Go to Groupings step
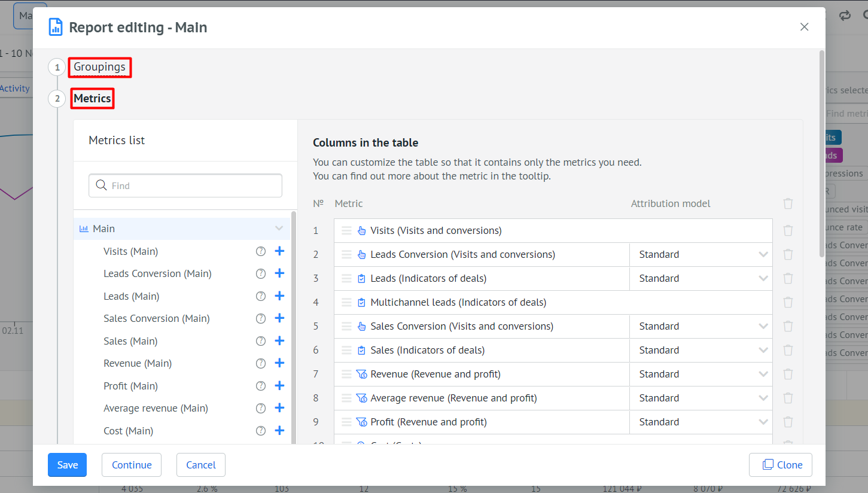This screenshot has width=868, height=493. tap(99, 67)
